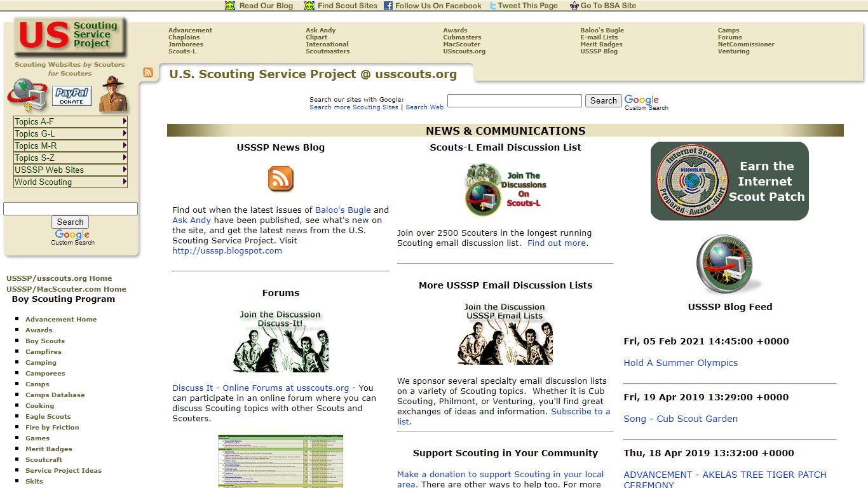868x488 pixels.
Task: Open the Song - Cub Scout Garden post
Action: pos(681,419)
